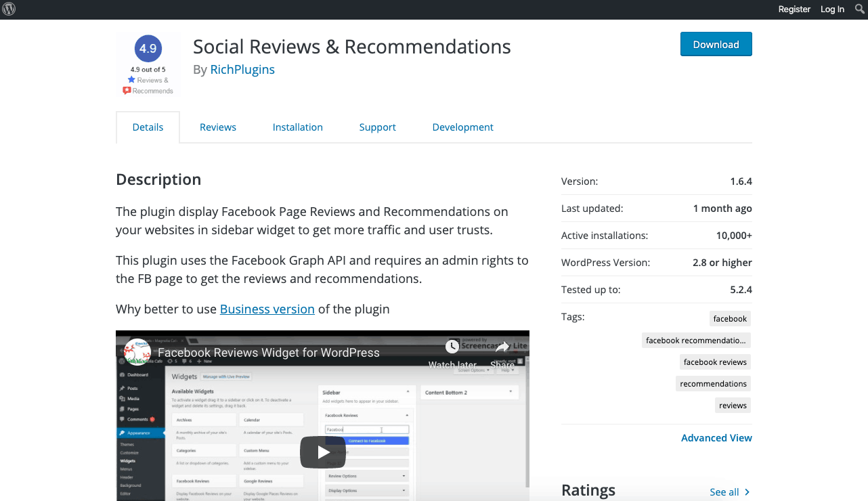Open the Development tab
Screen dimensions: 868x501
pyautogui.click(x=462, y=127)
